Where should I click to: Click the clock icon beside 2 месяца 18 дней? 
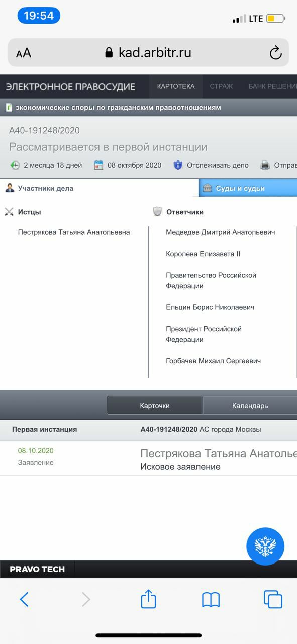[x=15, y=165]
